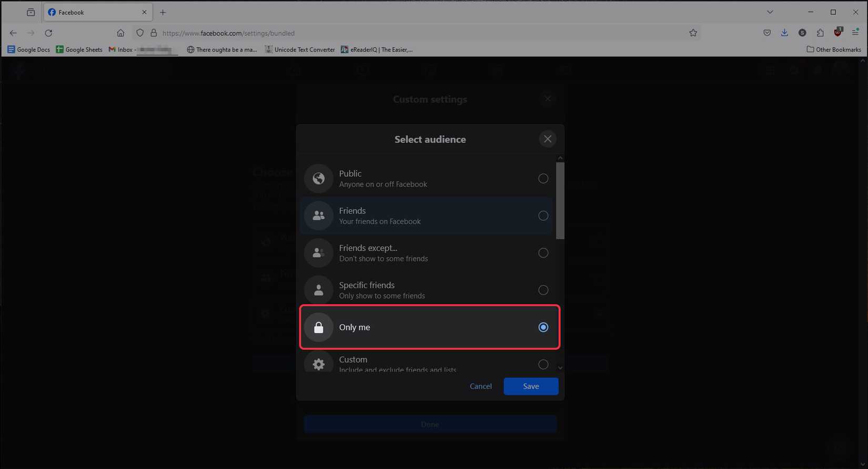This screenshot has width=868, height=469.
Task: Click the Friends people icon
Action: click(x=319, y=216)
